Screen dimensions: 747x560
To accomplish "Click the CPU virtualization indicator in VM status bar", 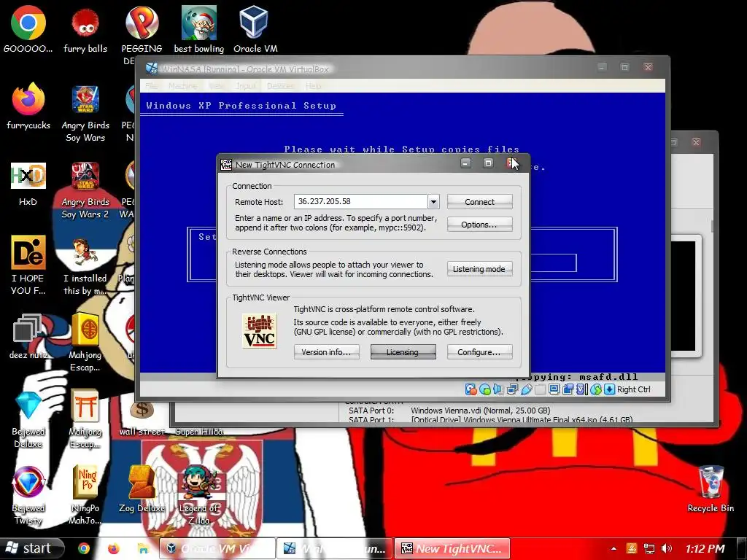I will coord(582,389).
